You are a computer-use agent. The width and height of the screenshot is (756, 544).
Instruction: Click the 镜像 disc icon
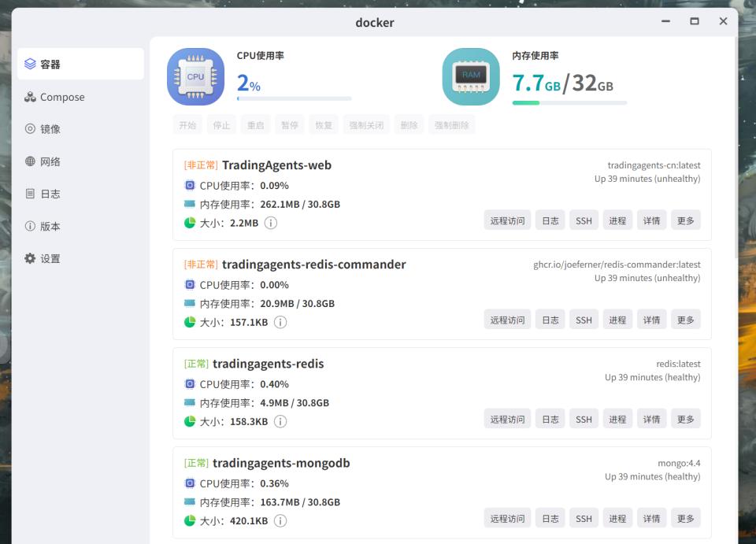click(x=30, y=128)
